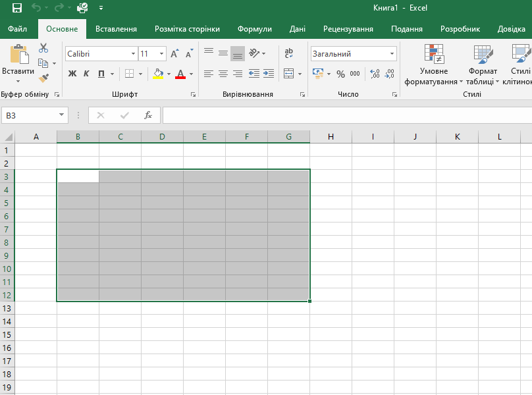Open the Шрифт dialog launcher
This screenshot has height=395, width=532.
tap(193, 95)
